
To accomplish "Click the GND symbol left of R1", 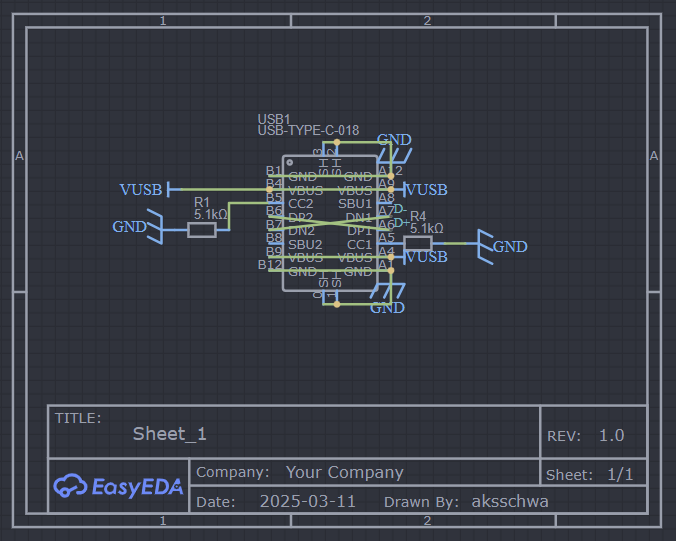I will pos(137,227).
